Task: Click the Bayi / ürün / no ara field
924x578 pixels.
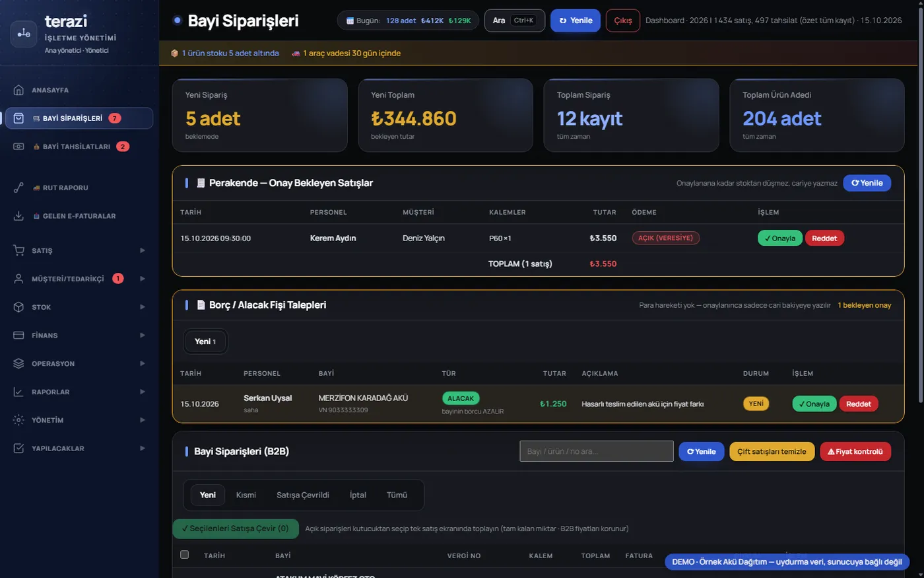Action: pyautogui.click(x=597, y=451)
